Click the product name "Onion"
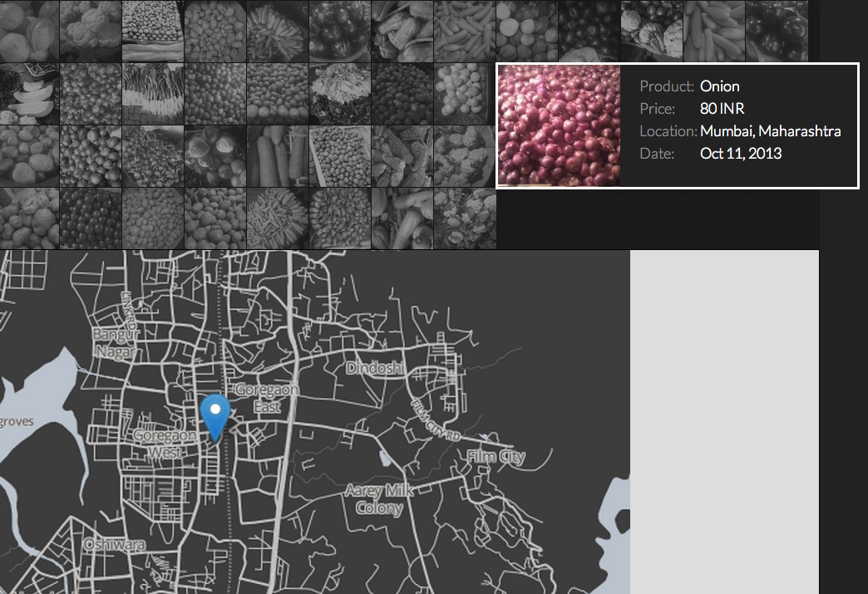Image resolution: width=868 pixels, height=594 pixels. (x=720, y=86)
